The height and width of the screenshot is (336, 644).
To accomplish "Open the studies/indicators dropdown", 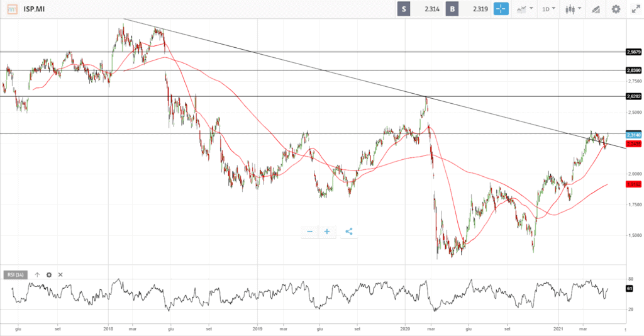I will [525, 9].
